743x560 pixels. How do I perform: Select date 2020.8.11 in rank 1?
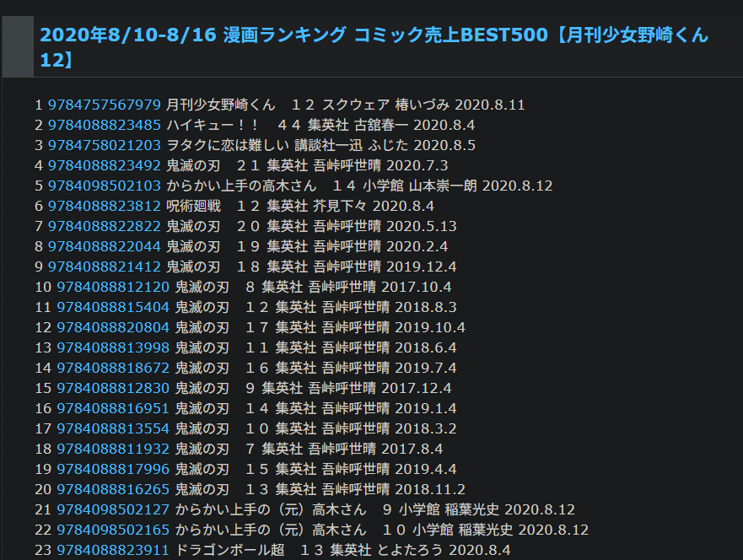(x=490, y=105)
